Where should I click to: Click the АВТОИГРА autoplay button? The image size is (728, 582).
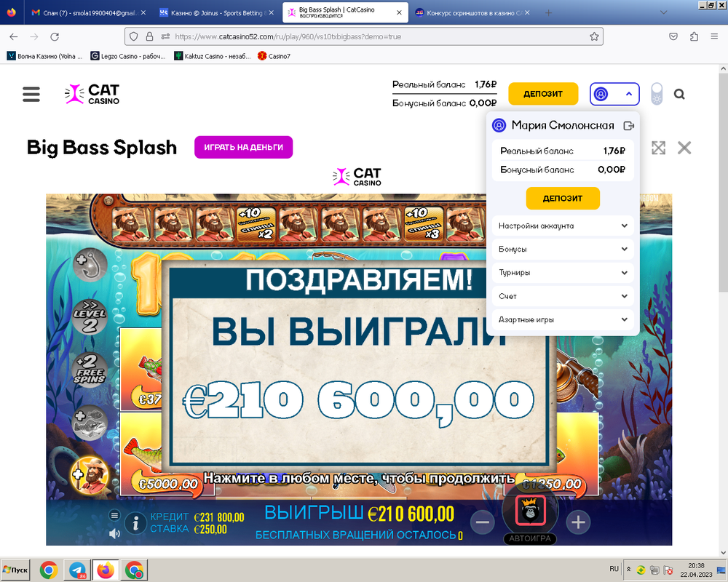tap(530, 539)
